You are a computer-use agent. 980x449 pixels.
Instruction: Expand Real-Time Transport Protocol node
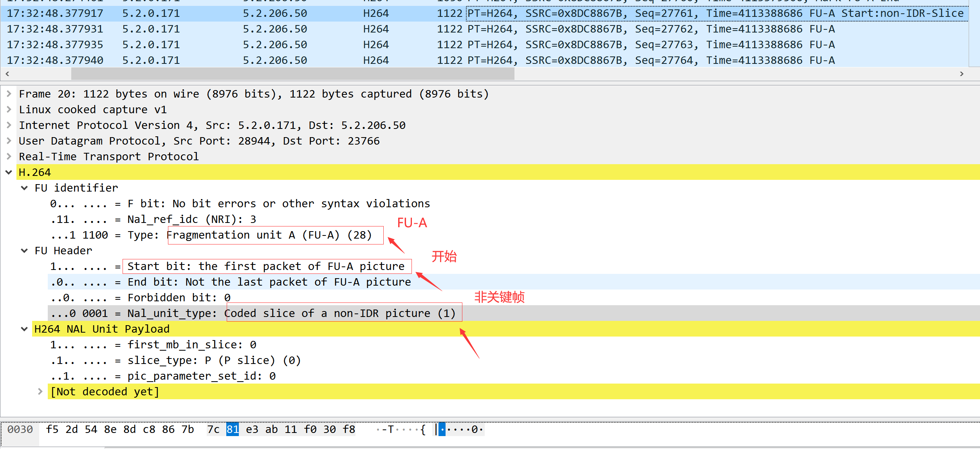pos(9,156)
